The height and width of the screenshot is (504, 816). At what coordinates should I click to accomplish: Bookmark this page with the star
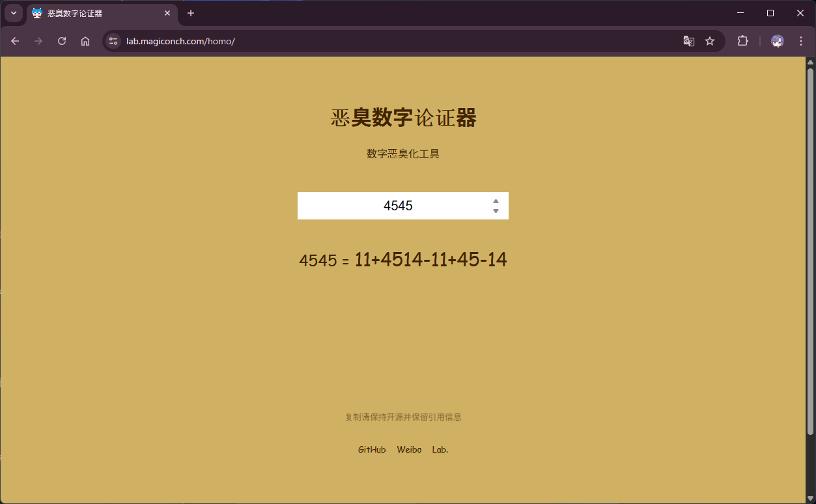click(x=710, y=41)
